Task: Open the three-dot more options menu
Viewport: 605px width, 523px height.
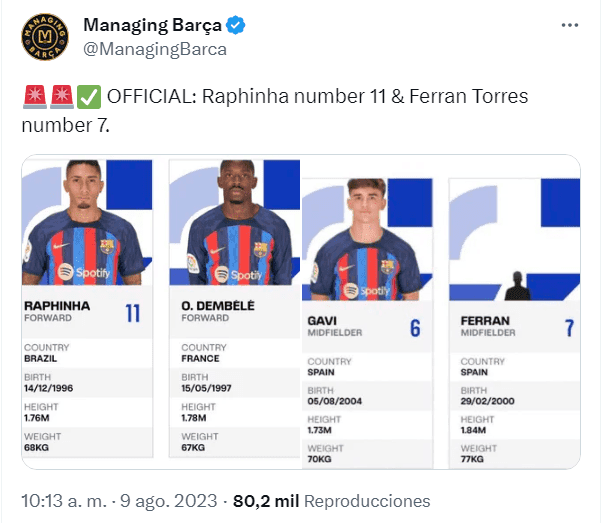Action: (x=570, y=25)
